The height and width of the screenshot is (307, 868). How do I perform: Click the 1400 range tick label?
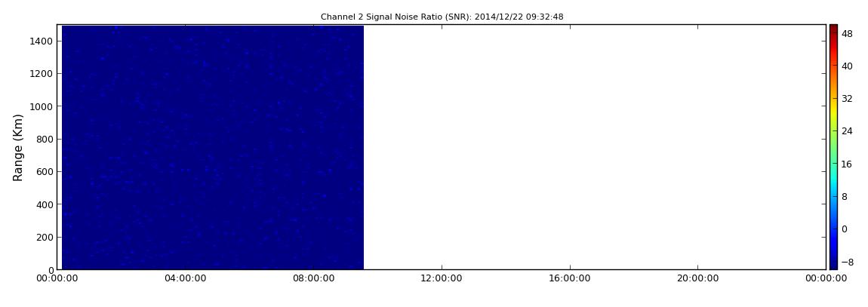[x=42, y=41]
